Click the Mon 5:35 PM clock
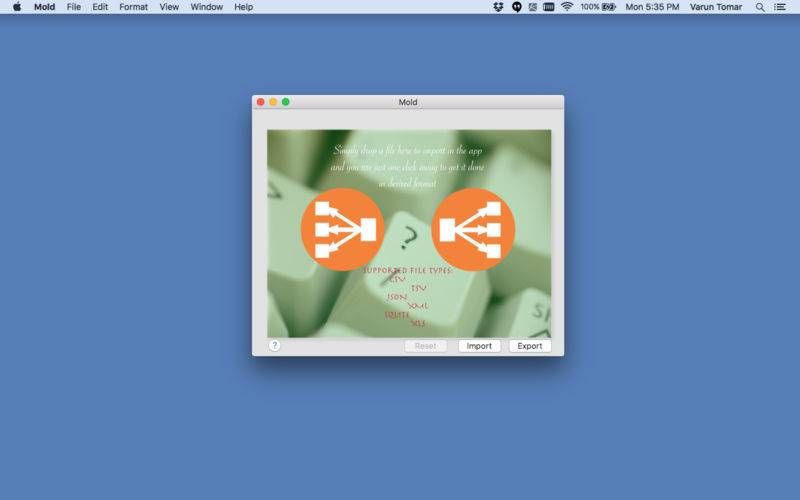Viewport: 800px width, 500px height. click(x=652, y=7)
